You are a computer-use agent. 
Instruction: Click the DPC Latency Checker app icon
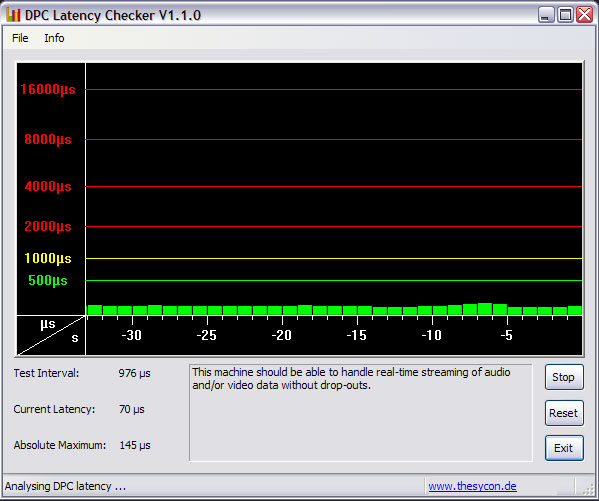coord(13,15)
